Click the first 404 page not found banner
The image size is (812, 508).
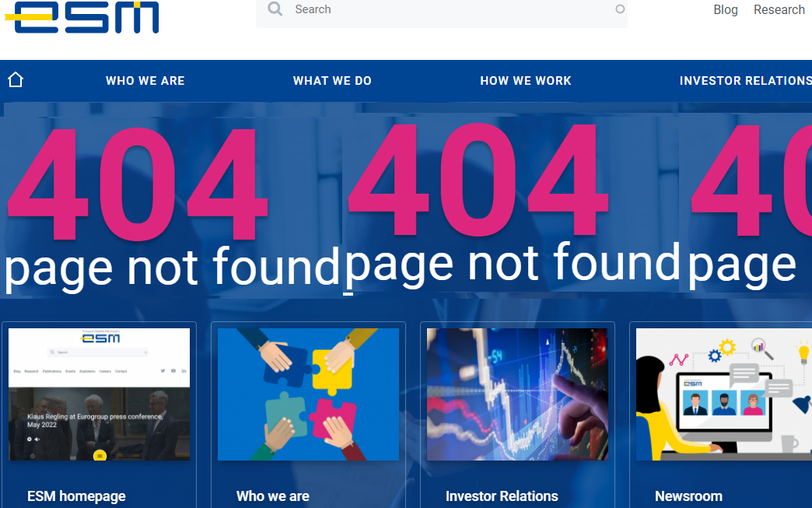(171, 207)
